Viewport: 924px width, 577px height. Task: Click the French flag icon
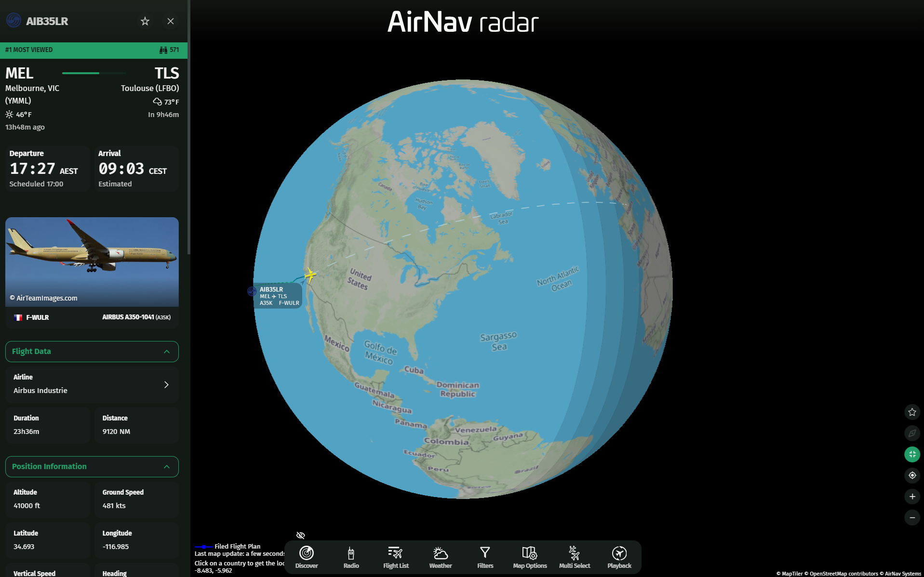(18, 317)
